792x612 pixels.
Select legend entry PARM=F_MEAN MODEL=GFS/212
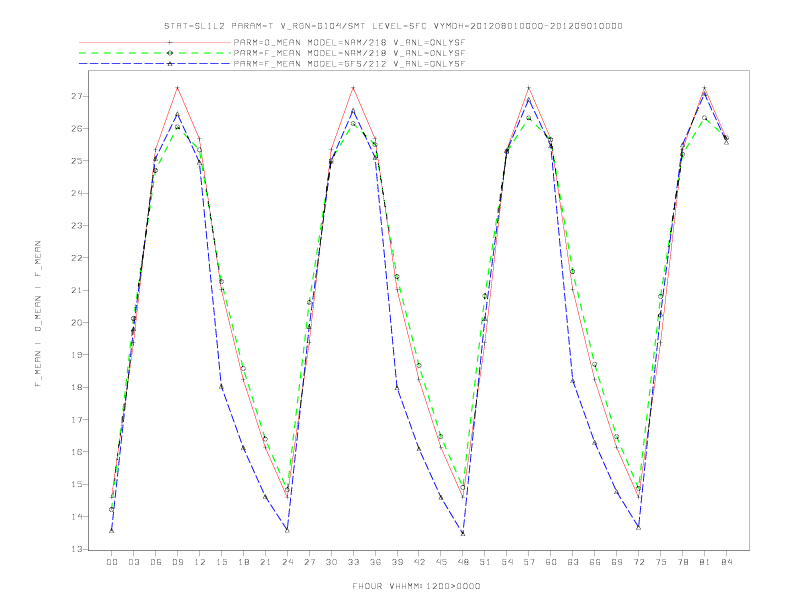(x=349, y=64)
